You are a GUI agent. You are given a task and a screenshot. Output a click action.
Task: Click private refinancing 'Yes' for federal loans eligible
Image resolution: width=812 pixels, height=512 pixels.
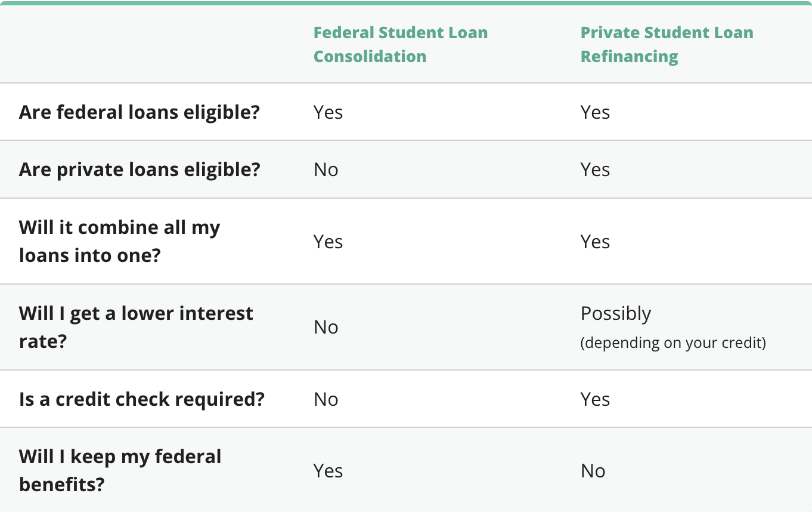tap(595, 112)
